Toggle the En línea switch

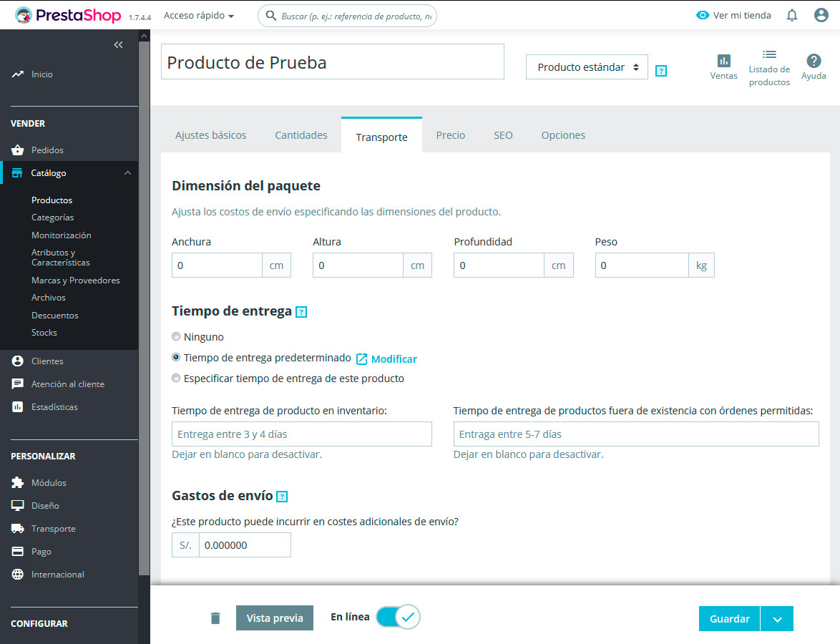point(398,618)
